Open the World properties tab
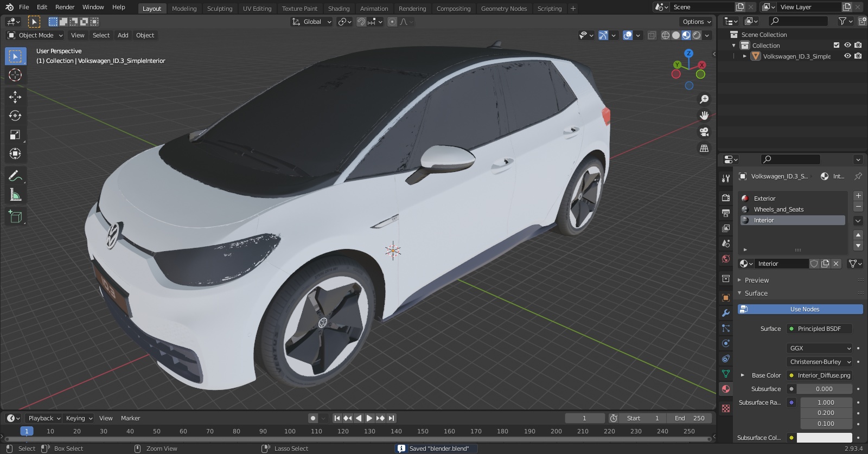Image resolution: width=868 pixels, height=454 pixels. click(x=726, y=259)
